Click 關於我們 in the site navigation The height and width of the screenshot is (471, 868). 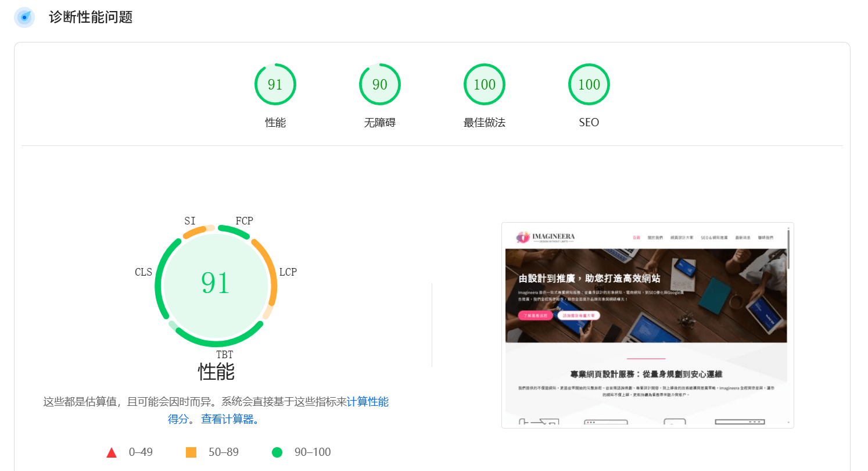pyautogui.click(x=655, y=237)
